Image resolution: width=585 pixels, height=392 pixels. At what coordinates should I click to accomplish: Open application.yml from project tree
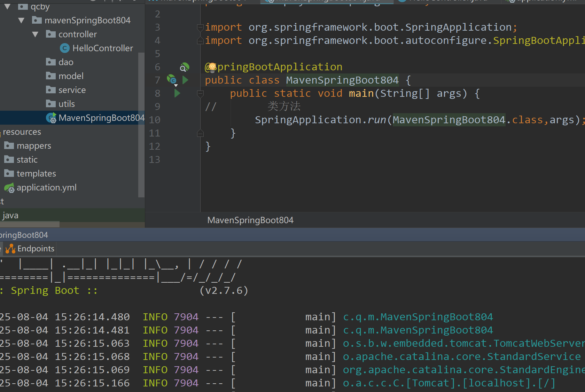point(47,187)
